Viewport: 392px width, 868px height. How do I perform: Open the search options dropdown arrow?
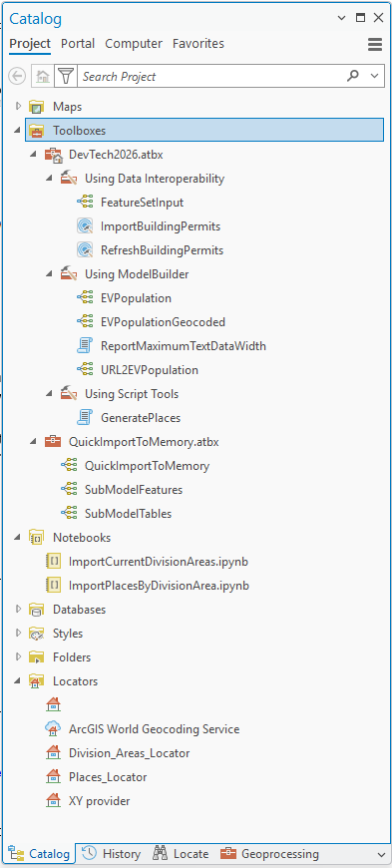(x=374, y=77)
